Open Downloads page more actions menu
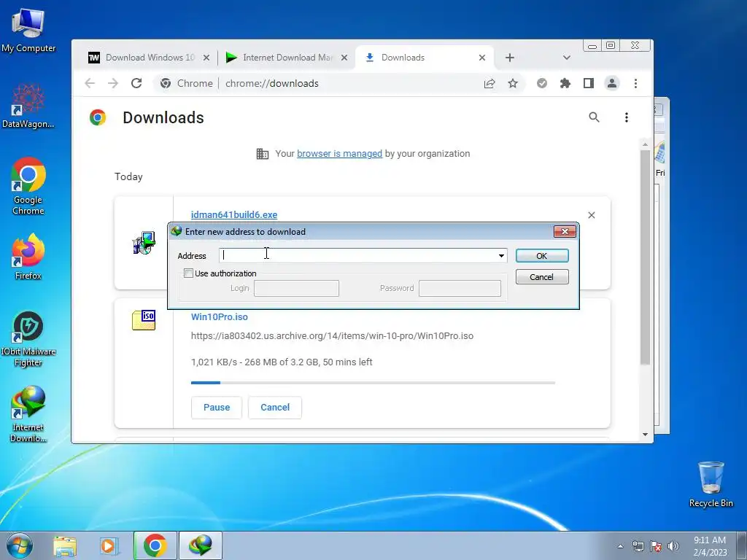The image size is (747, 560). click(x=627, y=117)
